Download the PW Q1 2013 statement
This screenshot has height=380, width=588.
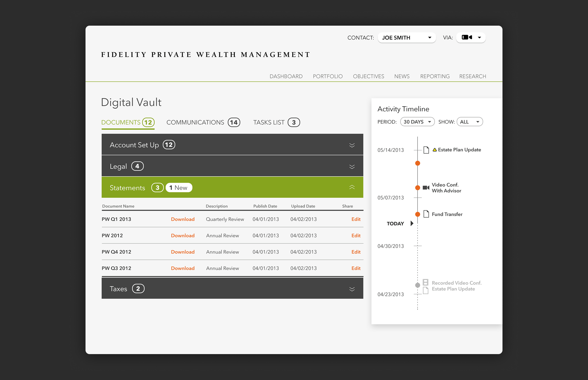tap(183, 219)
